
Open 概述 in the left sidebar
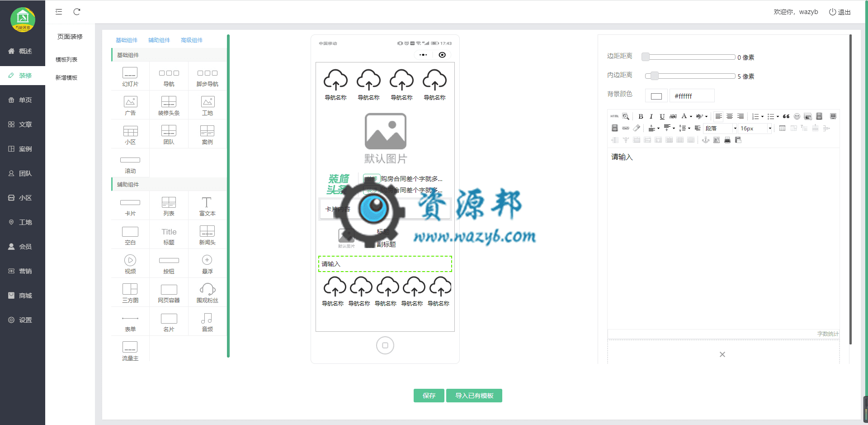(x=23, y=51)
